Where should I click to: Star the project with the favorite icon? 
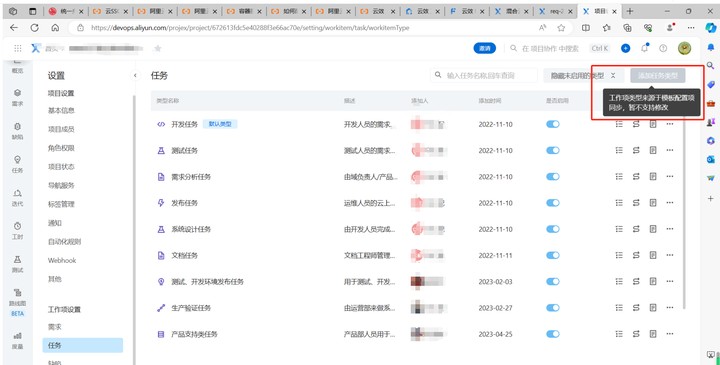[158, 48]
